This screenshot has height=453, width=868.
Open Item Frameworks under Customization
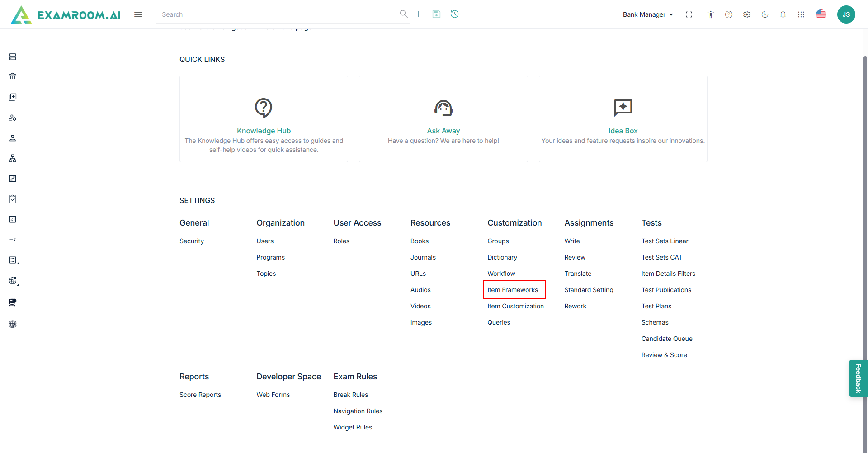point(513,290)
